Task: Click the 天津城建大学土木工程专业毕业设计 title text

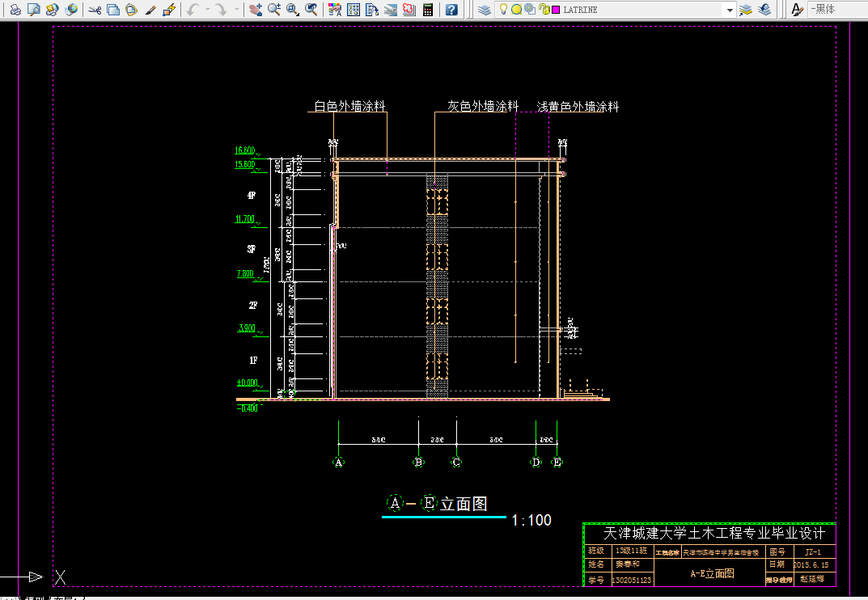Action: pyautogui.click(x=714, y=533)
